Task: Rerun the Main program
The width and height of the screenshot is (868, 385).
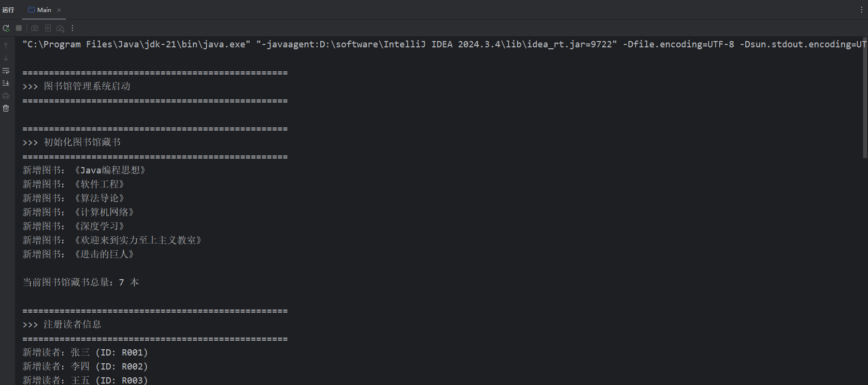Action: tap(6, 29)
